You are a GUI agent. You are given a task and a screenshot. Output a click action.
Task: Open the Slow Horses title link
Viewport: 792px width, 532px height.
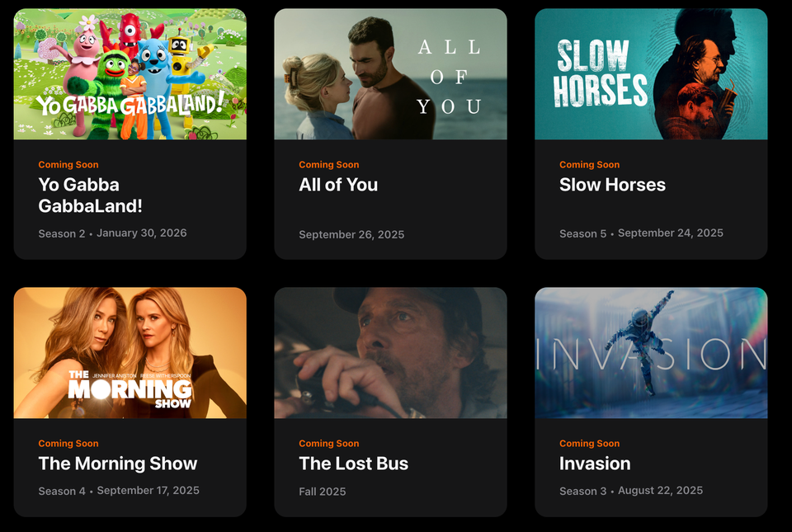(x=612, y=185)
